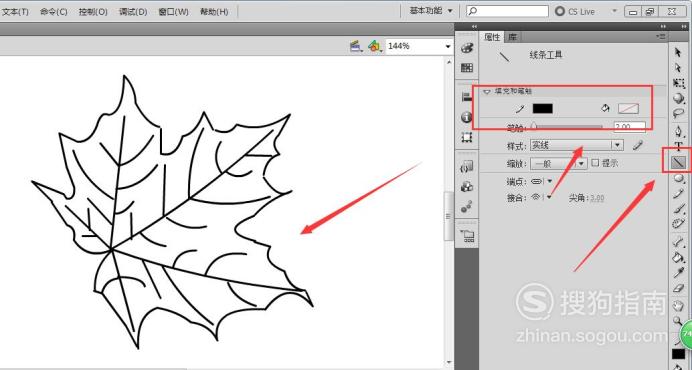Switch to the 属性 tab
692x370 pixels.
pos(492,37)
